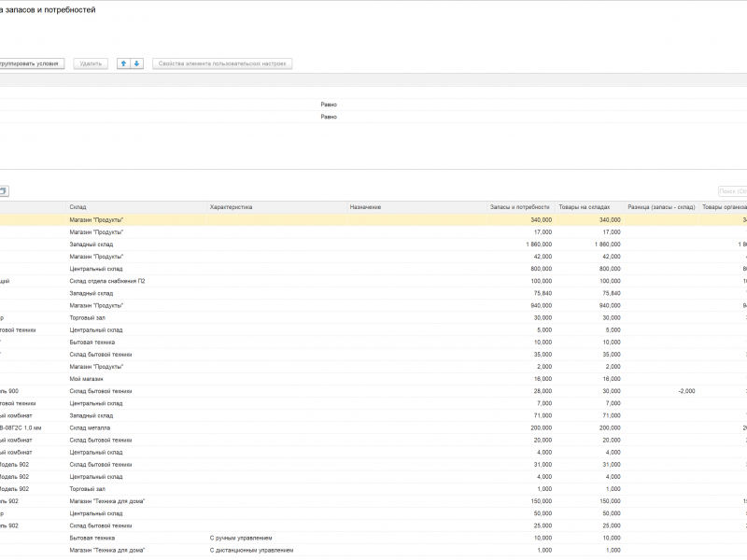Click the С ручным управлением characteristic
The width and height of the screenshot is (747, 560).
[241, 539]
